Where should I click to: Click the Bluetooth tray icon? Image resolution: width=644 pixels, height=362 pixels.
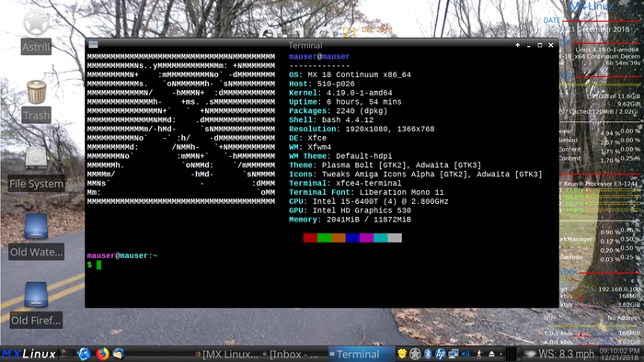pyautogui.click(x=428, y=354)
